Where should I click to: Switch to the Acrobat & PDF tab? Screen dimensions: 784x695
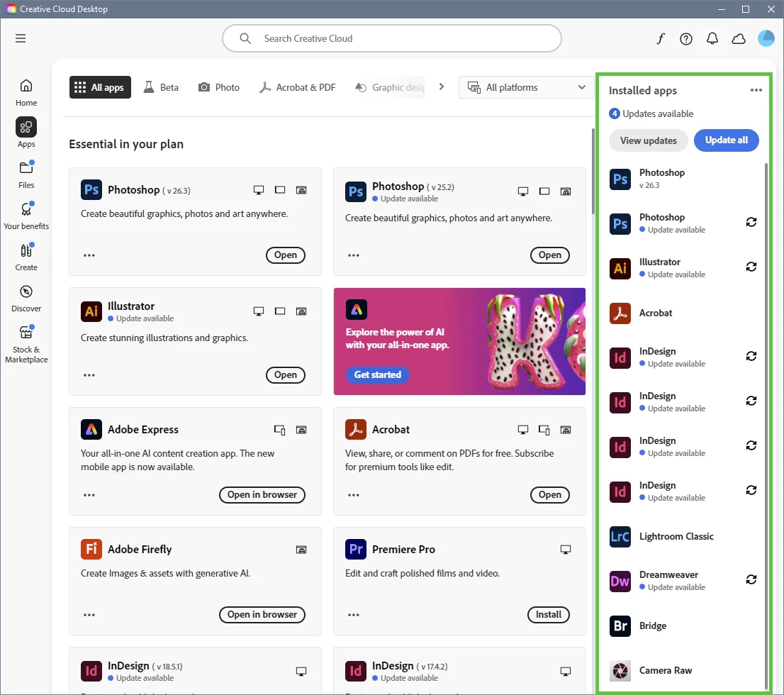[x=298, y=87]
